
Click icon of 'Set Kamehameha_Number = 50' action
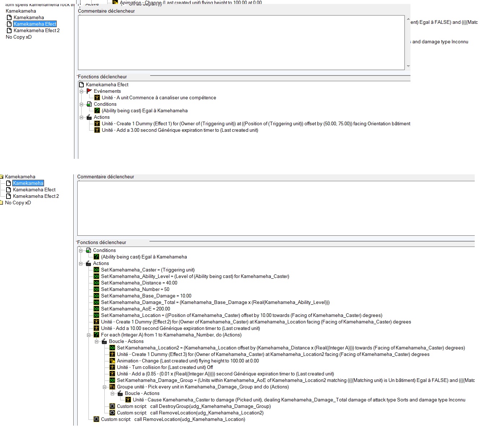pyautogui.click(x=96, y=289)
